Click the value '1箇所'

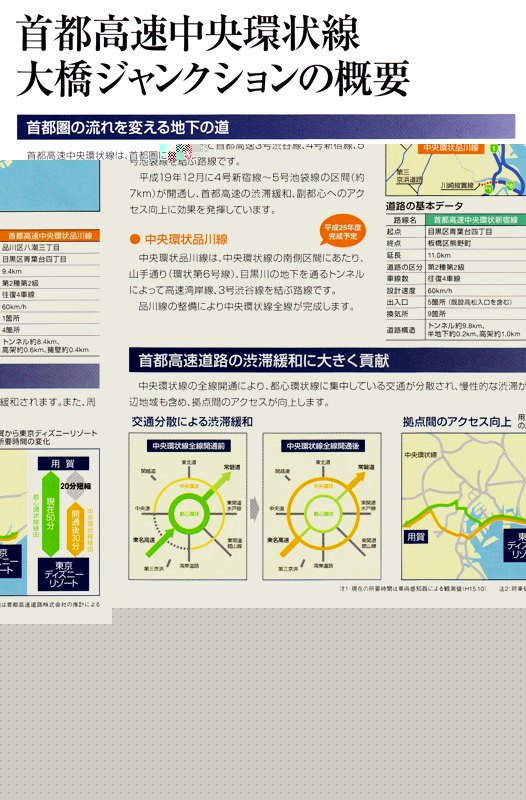point(11,318)
